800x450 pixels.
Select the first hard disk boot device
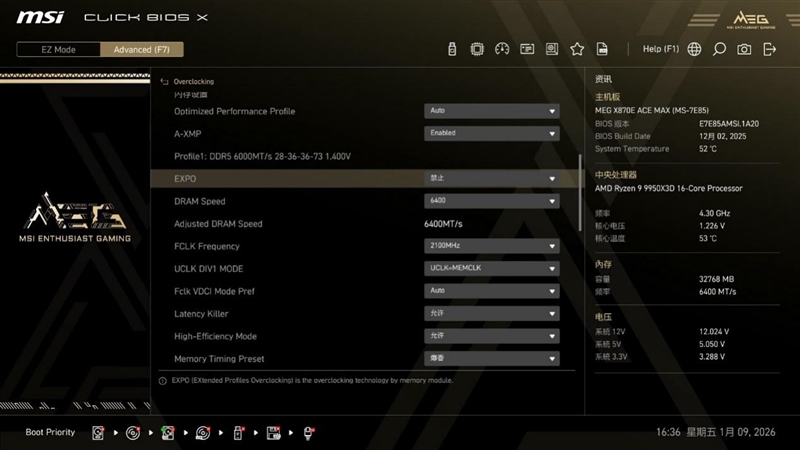coord(98,433)
